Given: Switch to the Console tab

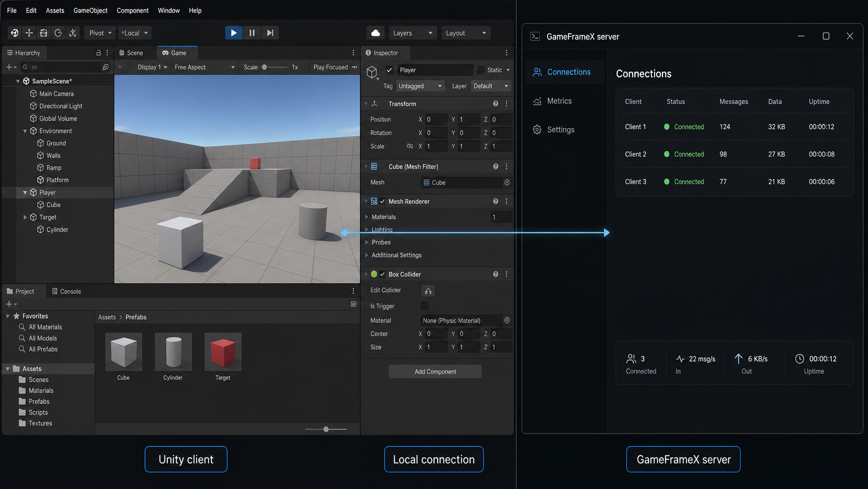Looking at the screenshot, I should click(66, 292).
